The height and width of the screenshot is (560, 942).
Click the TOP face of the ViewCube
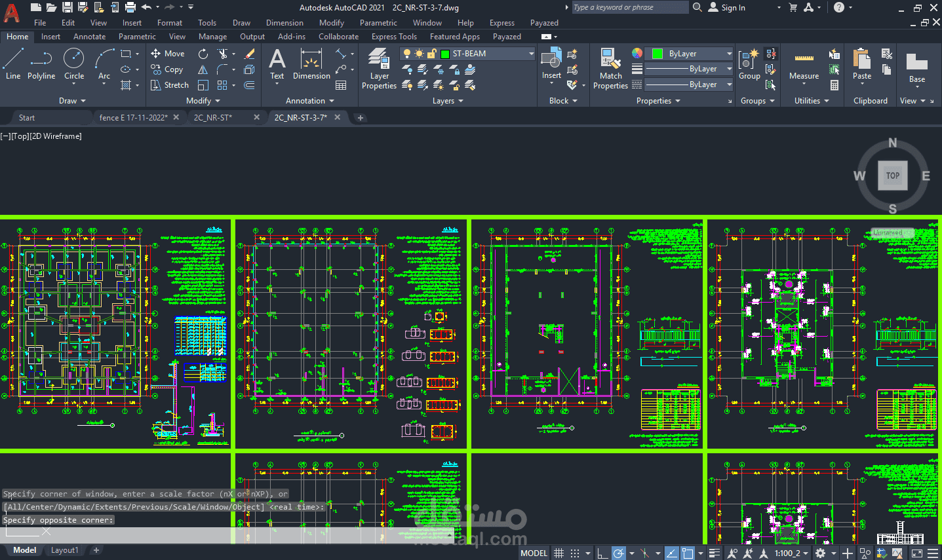(892, 176)
